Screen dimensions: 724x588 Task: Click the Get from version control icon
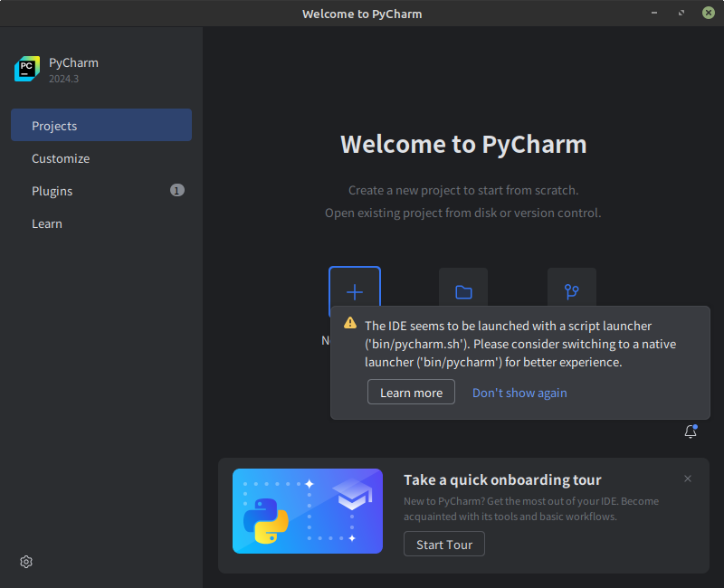click(x=572, y=291)
